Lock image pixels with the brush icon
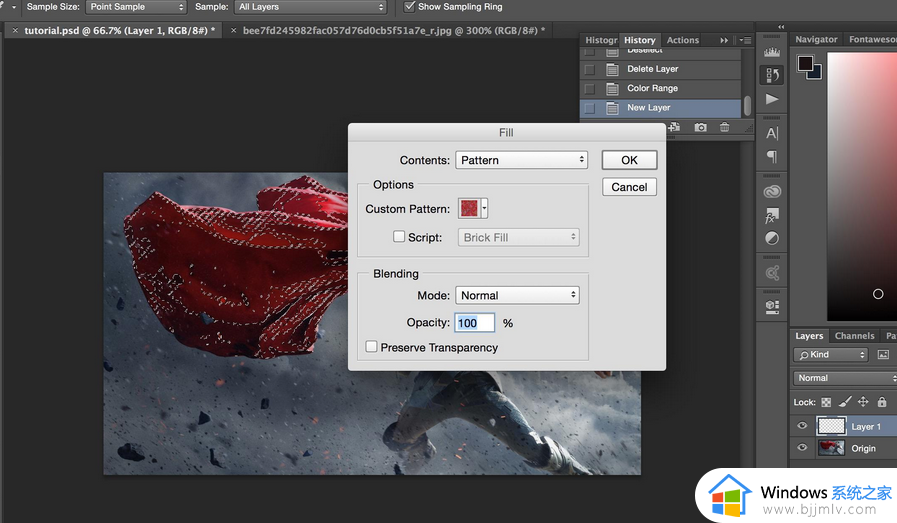Screen dimensions: 897x523 click(844, 402)
